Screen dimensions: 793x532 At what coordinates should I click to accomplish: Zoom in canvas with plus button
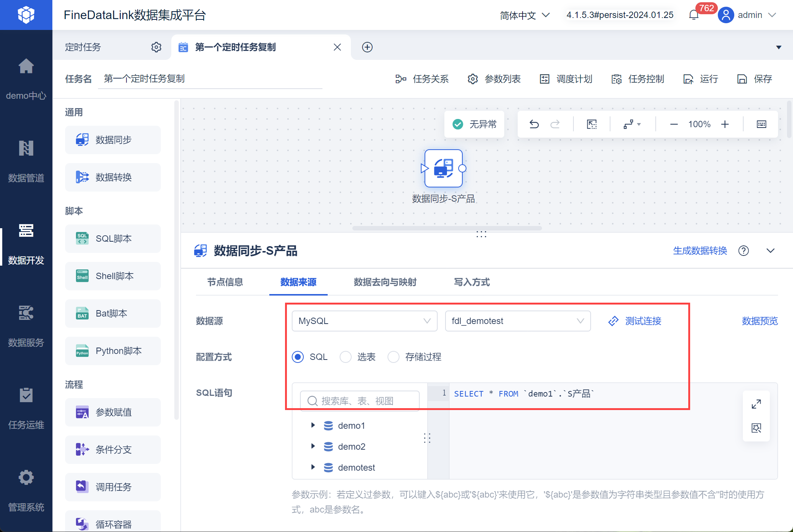[x=725, y=124]
